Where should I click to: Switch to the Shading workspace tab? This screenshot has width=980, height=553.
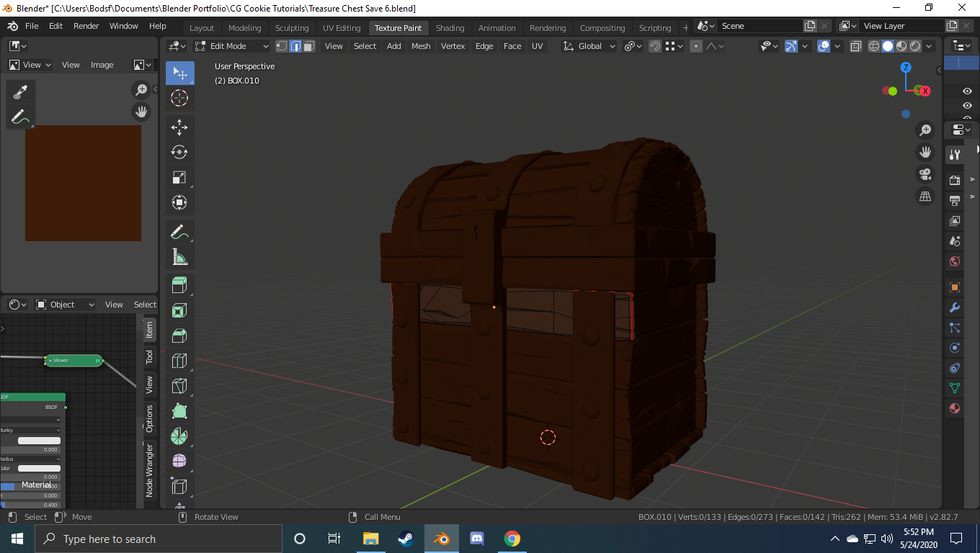[450, 28]
